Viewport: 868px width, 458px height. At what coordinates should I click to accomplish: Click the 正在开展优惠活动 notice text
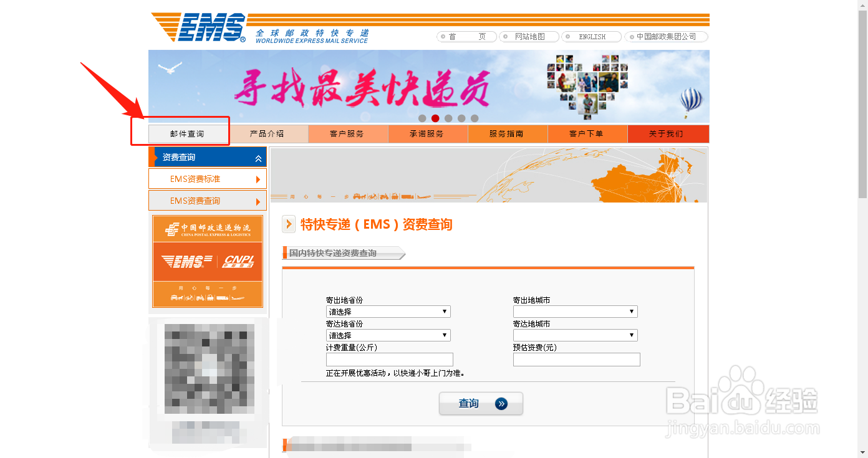point(395,373)
